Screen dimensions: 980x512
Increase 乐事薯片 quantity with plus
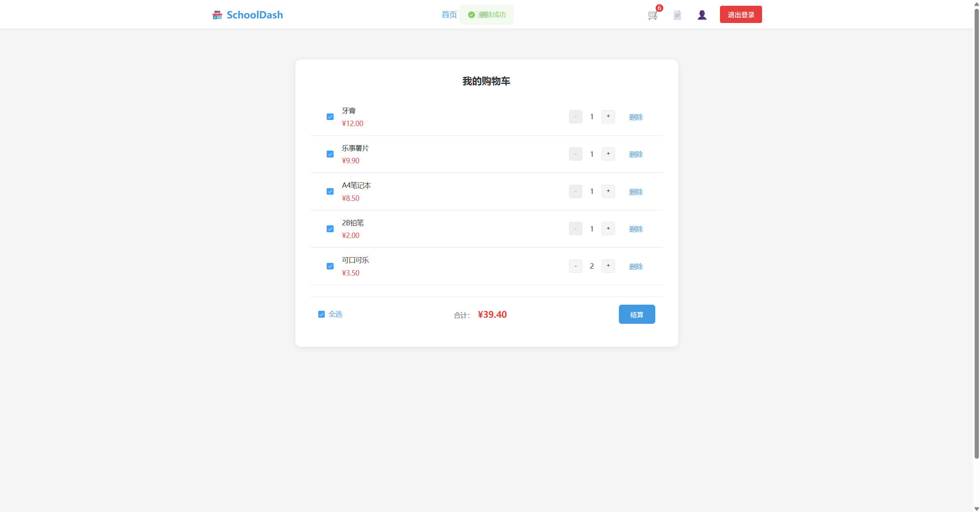pyautogui.click(x=608, y=154)
